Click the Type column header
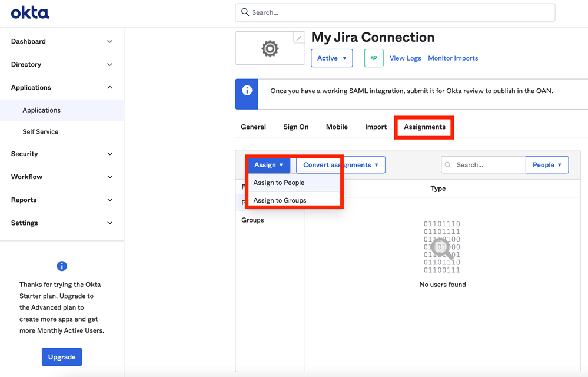The image size is (588, 377). pos(438,188)
